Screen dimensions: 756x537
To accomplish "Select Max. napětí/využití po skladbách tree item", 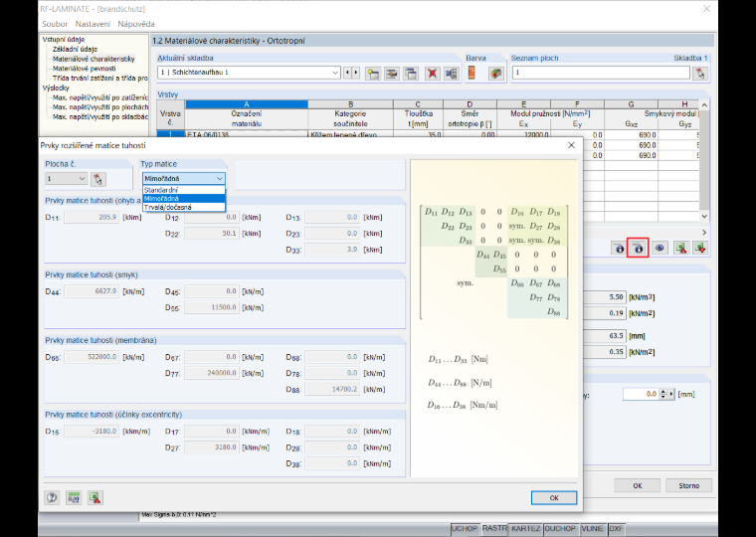I will tap(100, 116).
